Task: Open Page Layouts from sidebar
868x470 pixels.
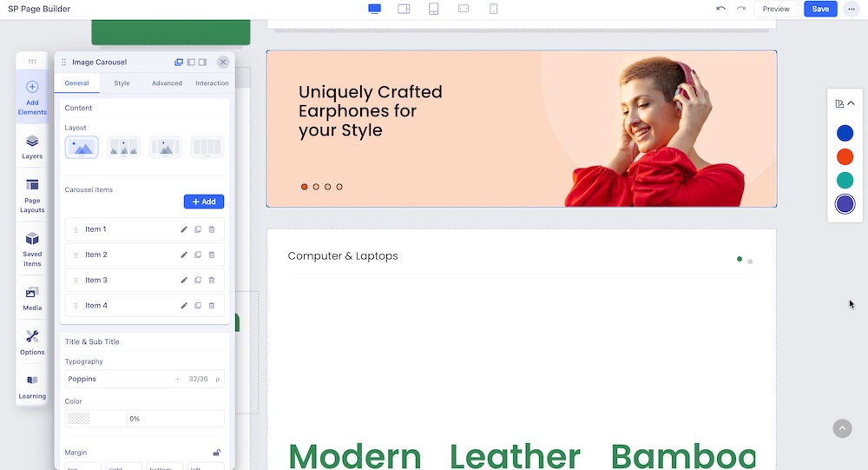Action: click(32, 195)
